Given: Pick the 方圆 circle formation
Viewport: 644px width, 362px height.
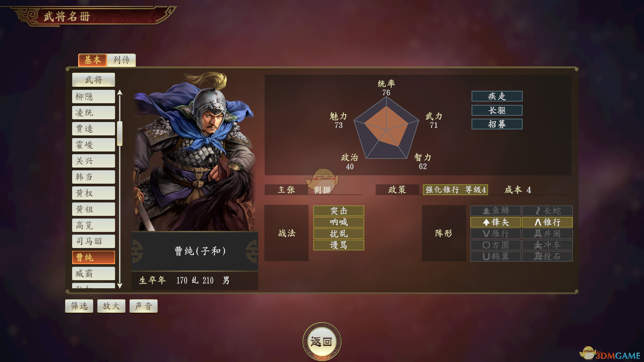Looking at the screenshot, I should click(495, 245).
